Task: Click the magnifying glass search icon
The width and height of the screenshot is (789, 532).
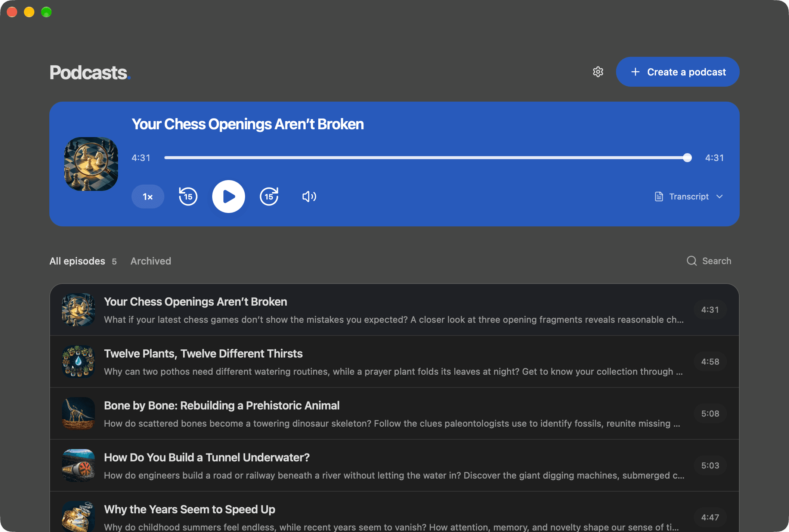Action: pos(691,261)
